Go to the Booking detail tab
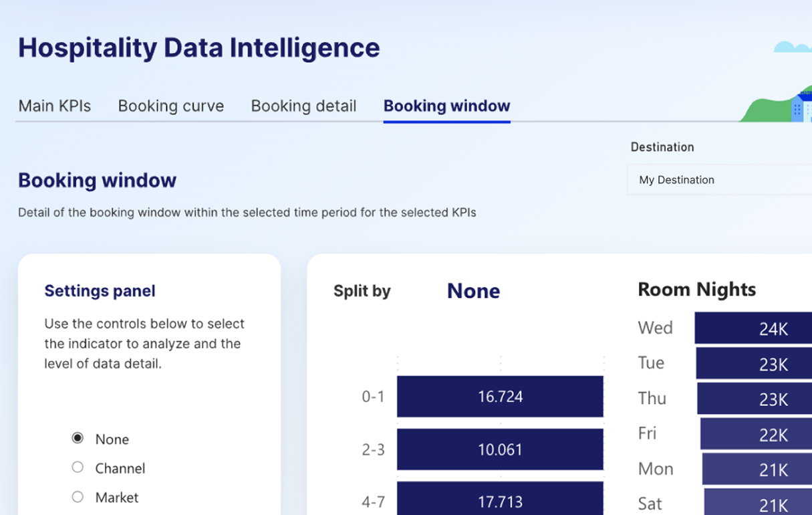812x515 pixels. [303, 106]
